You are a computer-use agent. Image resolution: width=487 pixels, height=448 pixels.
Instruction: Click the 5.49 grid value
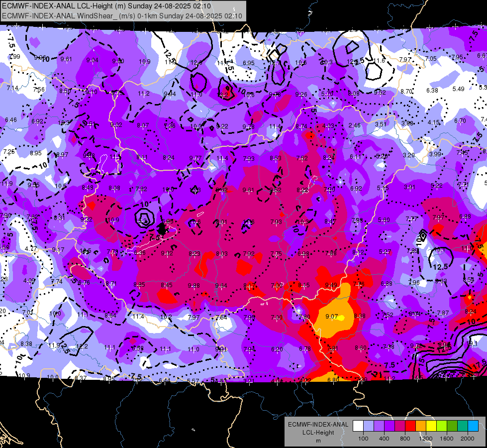[459, 89]
